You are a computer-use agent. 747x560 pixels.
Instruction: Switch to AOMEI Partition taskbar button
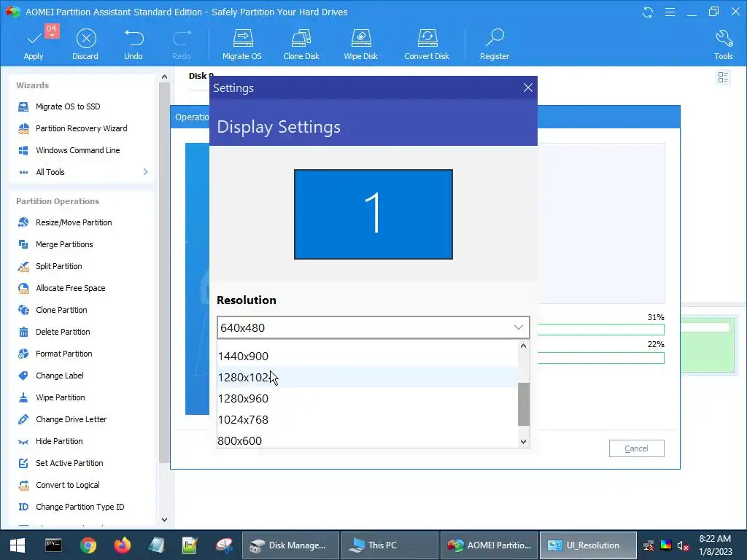pyautogui.click(x=489, y=545)
